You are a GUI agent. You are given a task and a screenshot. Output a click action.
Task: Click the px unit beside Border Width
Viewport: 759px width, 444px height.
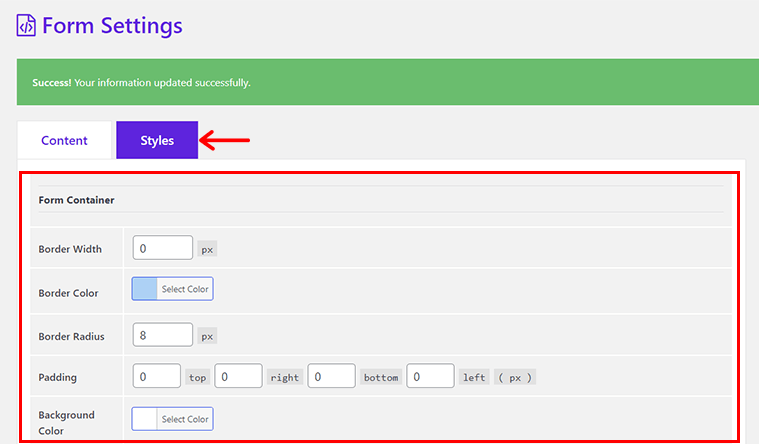(207, 249)
